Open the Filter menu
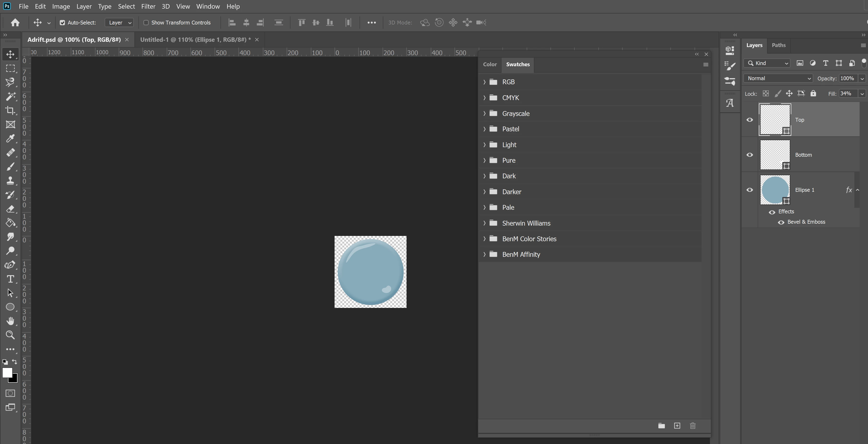The height and width of the screenshot is (444, 868). click(x=148, y=6)
